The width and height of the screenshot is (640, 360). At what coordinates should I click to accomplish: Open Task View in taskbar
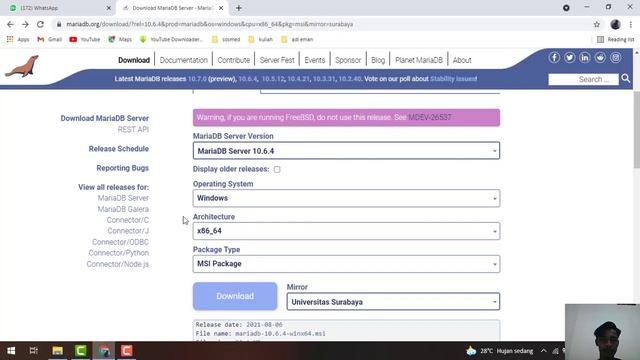(34, 351)
